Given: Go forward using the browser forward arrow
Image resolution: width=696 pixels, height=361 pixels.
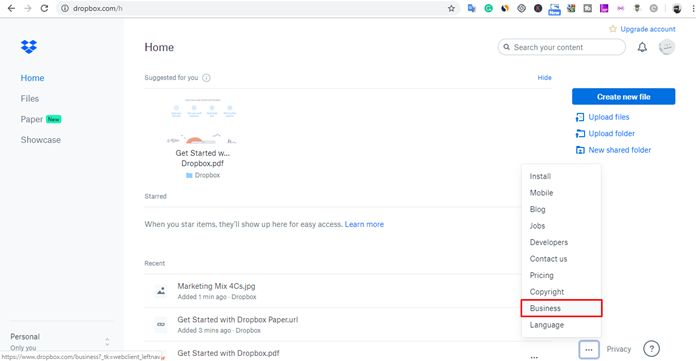Looking at the screenshot, I should (x=28, y=8).
